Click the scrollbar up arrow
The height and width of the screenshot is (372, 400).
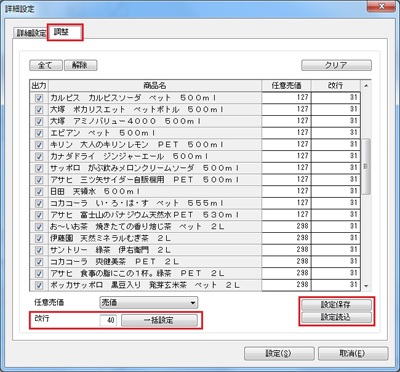tap(366, 86)
